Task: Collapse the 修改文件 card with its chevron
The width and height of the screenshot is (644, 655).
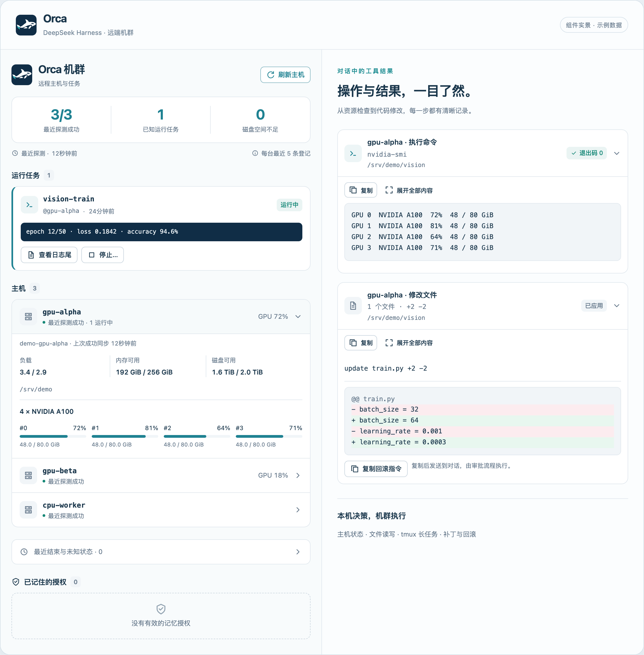Action: (617, 306)
